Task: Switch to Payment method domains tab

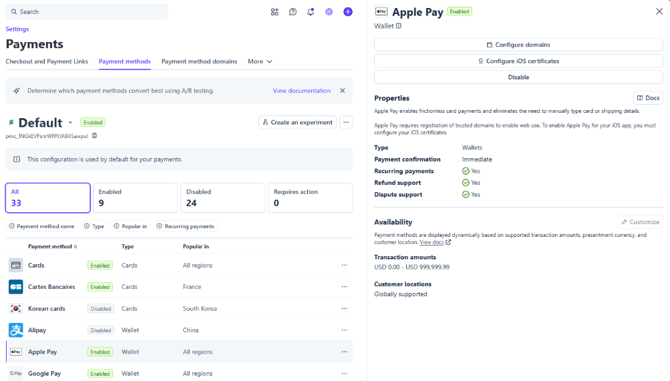Action: pos(199,62)
